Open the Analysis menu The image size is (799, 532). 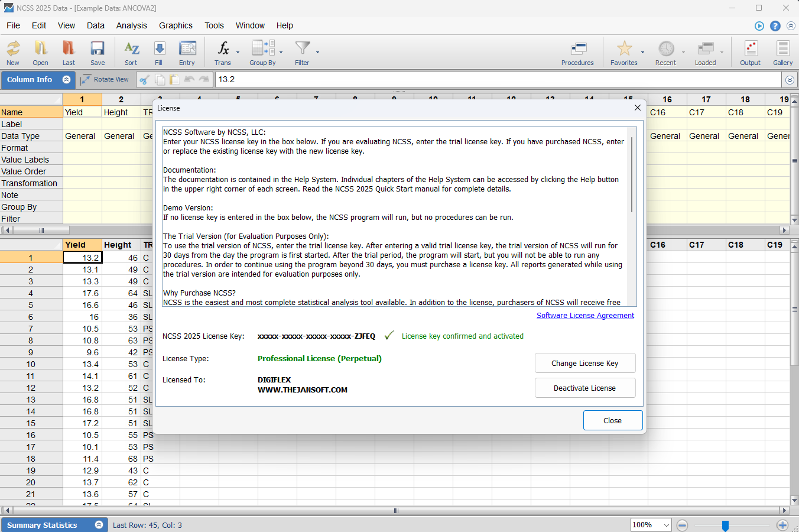(131, 25)
